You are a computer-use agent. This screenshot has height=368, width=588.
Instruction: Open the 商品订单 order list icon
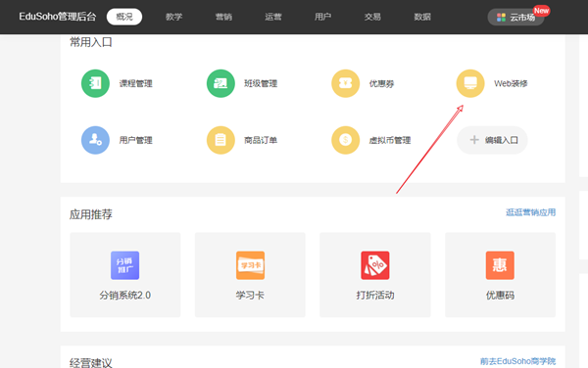pyautogui.click(x=220, y=140)
